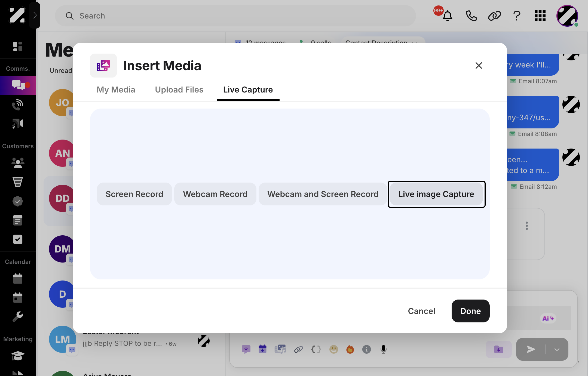Click the Search input field
This screenshot has width=588, height=376.
(x=235, y=16)
